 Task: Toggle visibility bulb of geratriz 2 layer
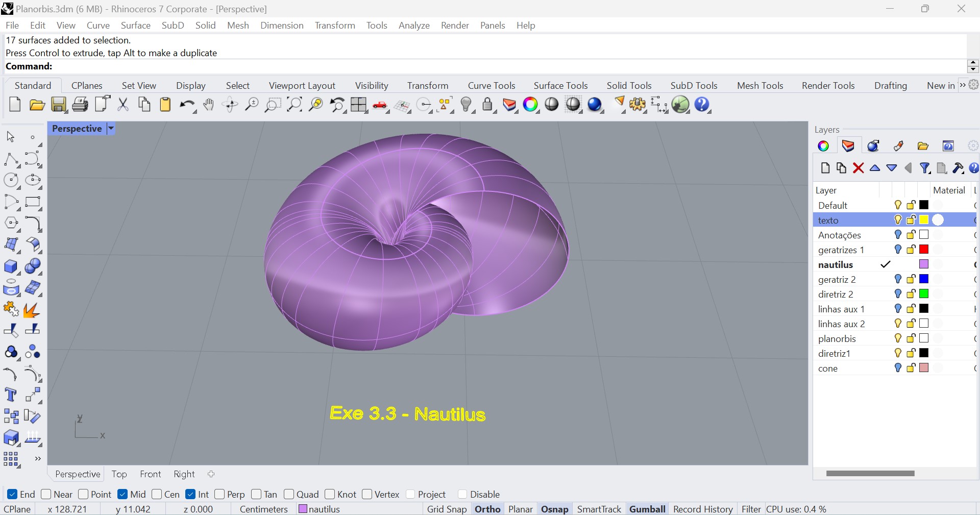pos(898,279)
